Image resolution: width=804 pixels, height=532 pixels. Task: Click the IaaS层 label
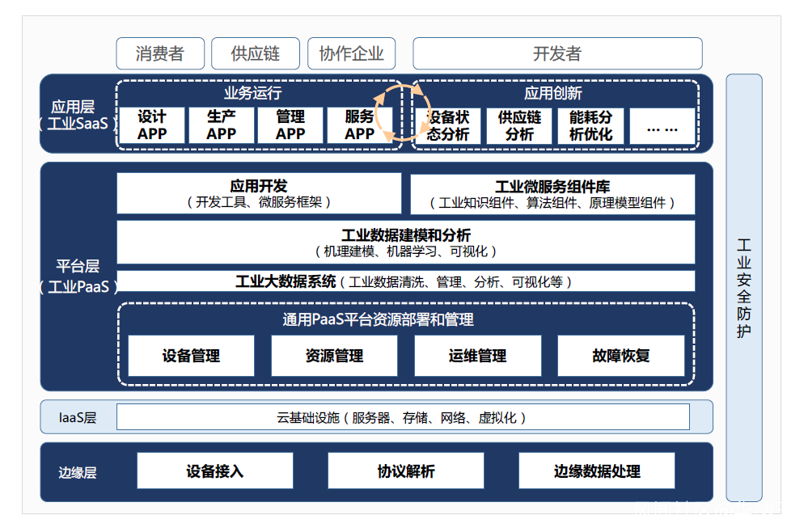pyautogui.click(x=78, y=417)
